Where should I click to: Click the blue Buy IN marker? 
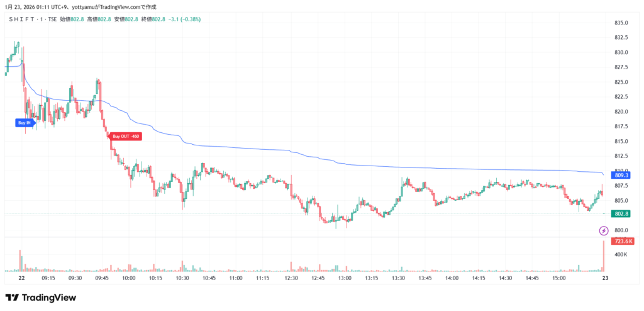coord(25,123)
